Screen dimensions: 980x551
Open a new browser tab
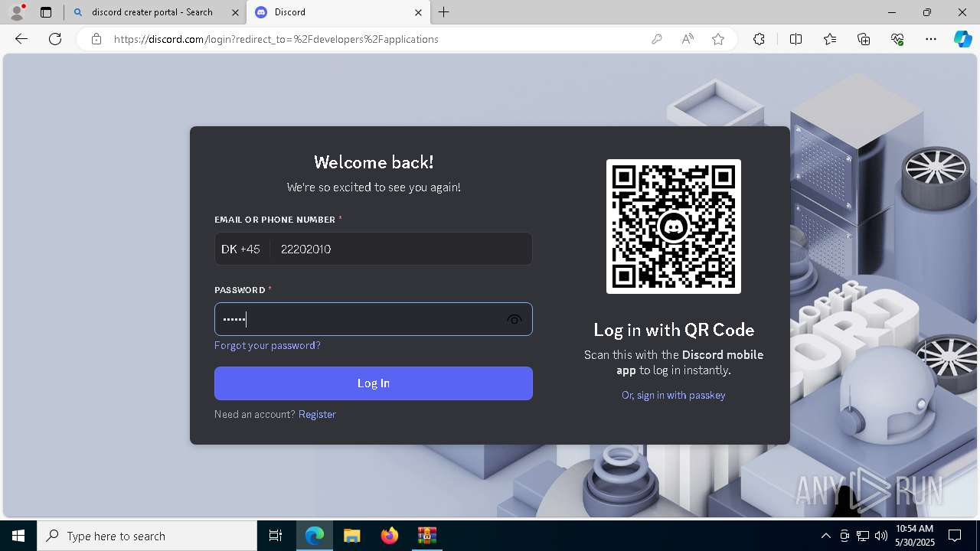(444, 12)
